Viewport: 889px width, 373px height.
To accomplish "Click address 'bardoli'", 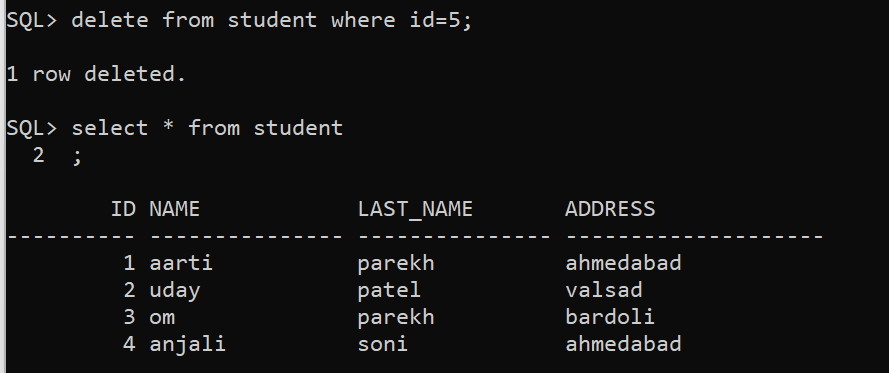I will pyautogui.click(x=610, y=317).
